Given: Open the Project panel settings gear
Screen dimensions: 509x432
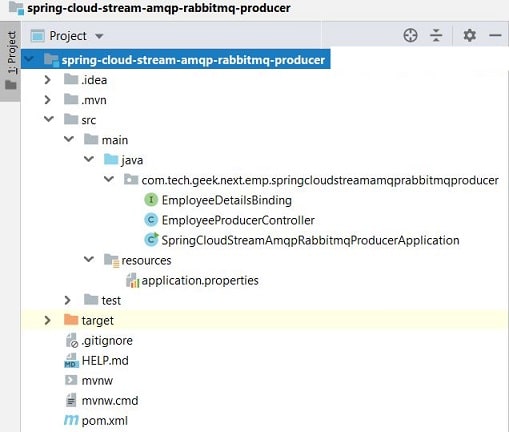Looking at the screenshot, I should [x=469, y=35].
